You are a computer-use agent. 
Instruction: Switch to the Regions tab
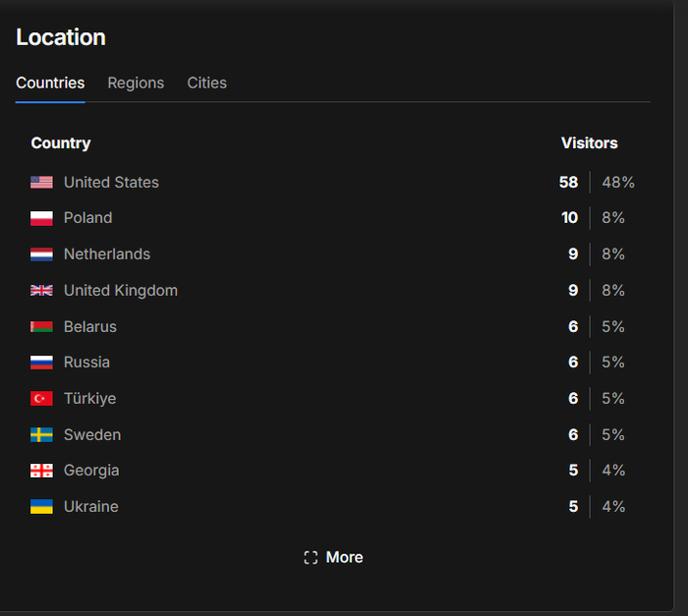[x=136, y=83]
